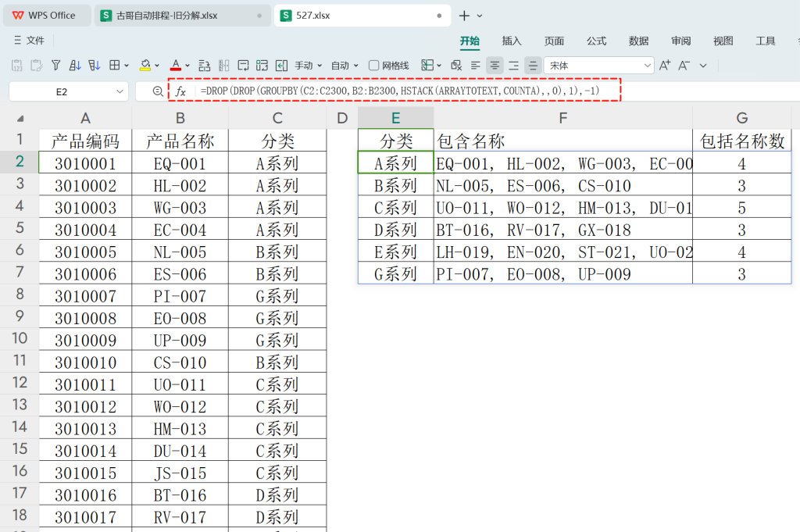This screenshot has width=800, height=532.
Task: Switch to the 插入 ribbon tab
Action: [511, 41]
